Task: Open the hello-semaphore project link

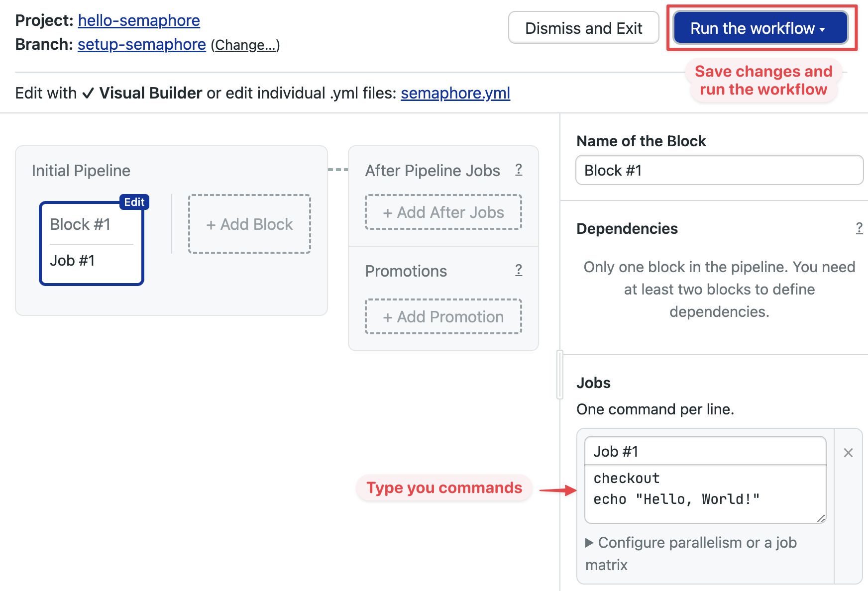Action: (x=139, y=20)
